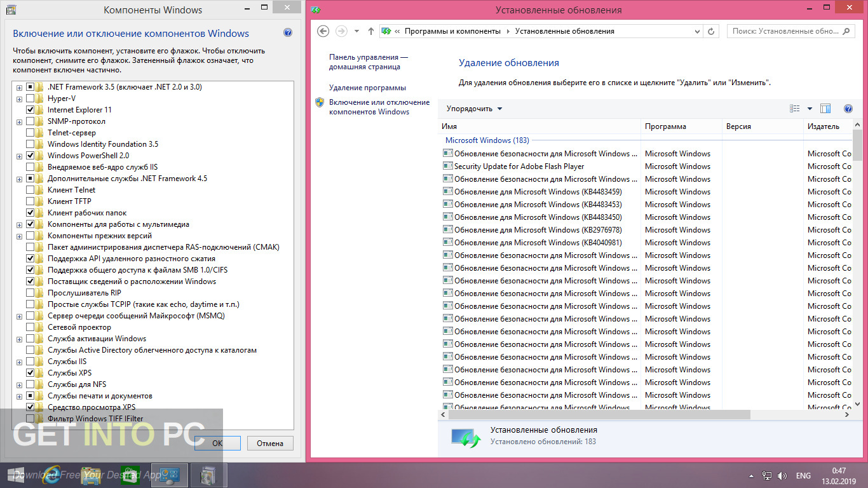Click the search magnifier icon

847,30
